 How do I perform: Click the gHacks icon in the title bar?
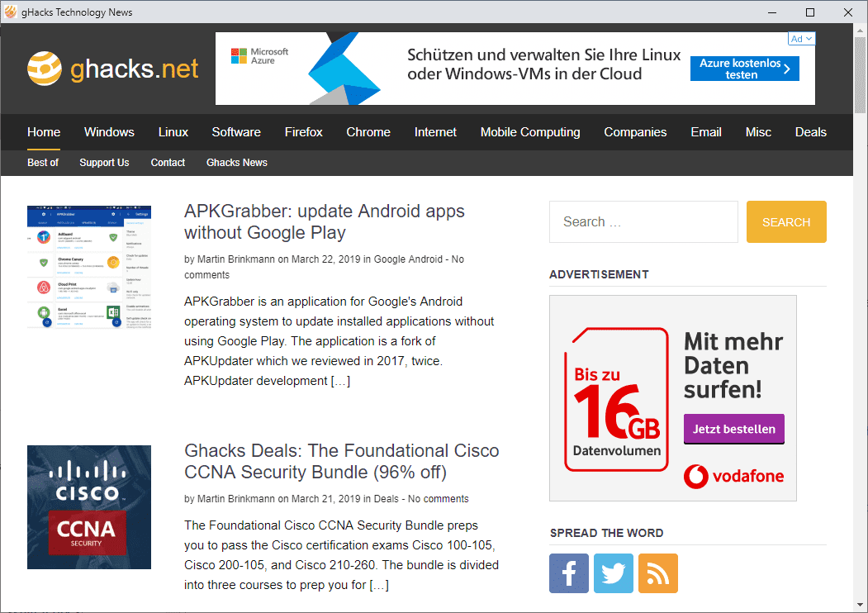11,12
